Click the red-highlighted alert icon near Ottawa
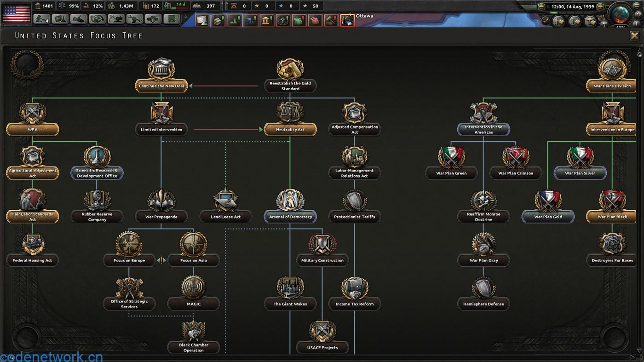Image resolution: width=644 pixels, height=362 pixels. [x=347, y=20]
